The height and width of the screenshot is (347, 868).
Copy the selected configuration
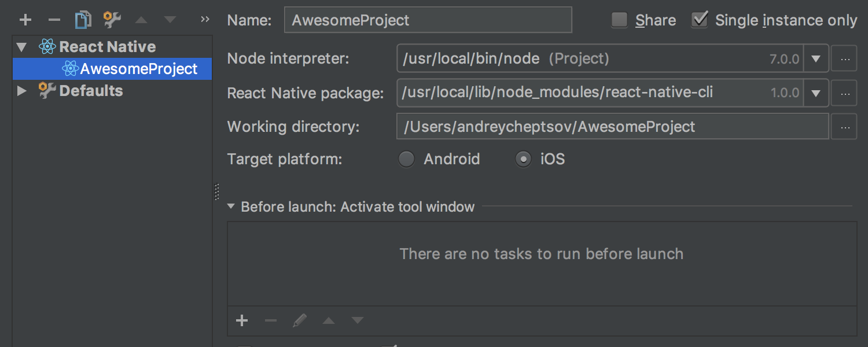(83, 20)
